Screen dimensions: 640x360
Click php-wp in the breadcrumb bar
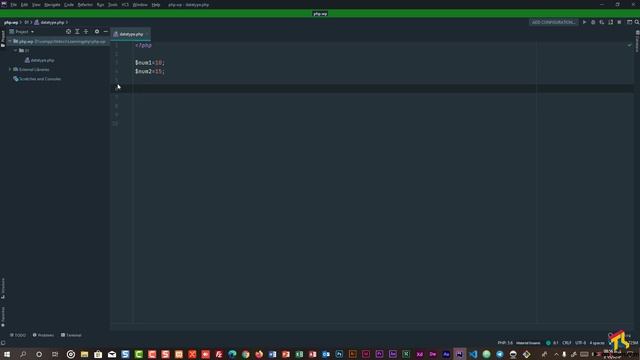click(x=11, y=22)
